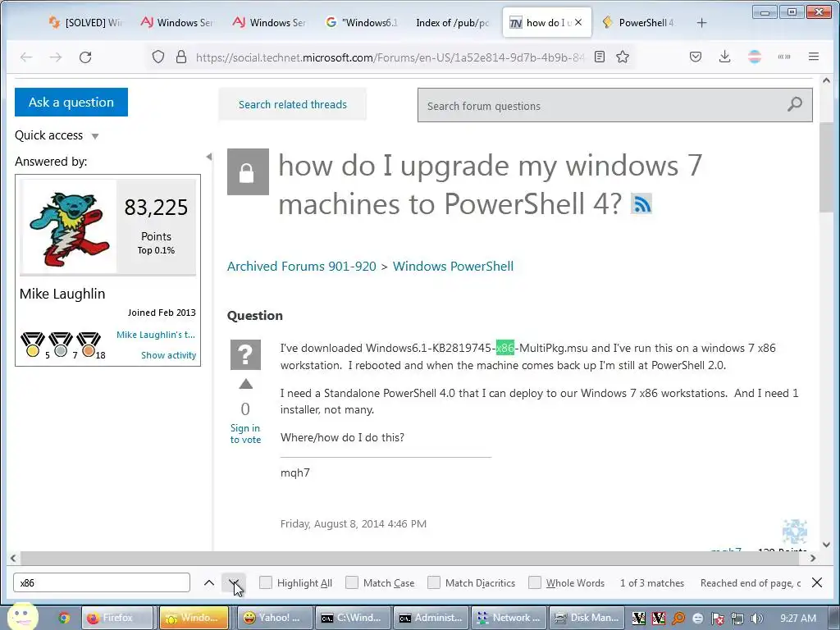Viewport: 840px width, 630px height.
Task: Switch to the first Windows Ser tab
Action: point(177,22)
